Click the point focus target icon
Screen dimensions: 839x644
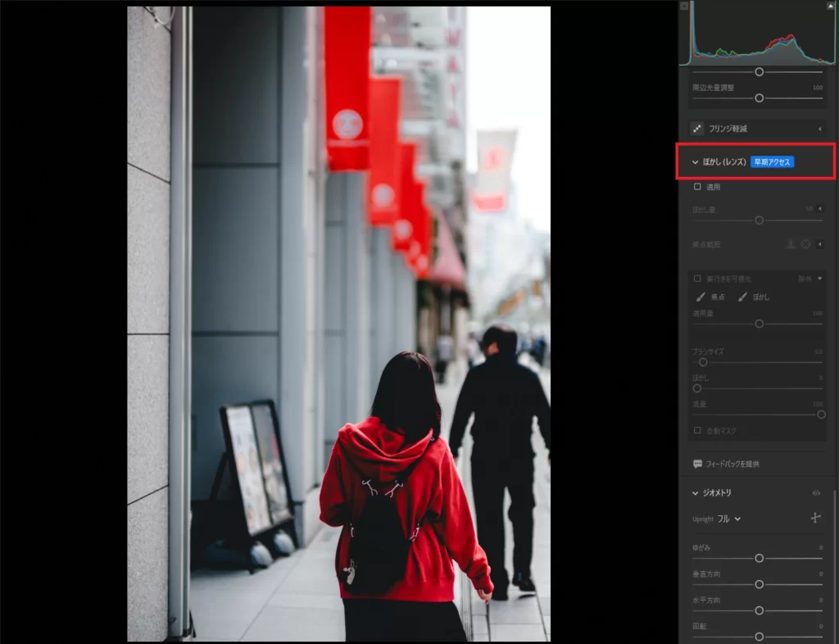point(805,244)
